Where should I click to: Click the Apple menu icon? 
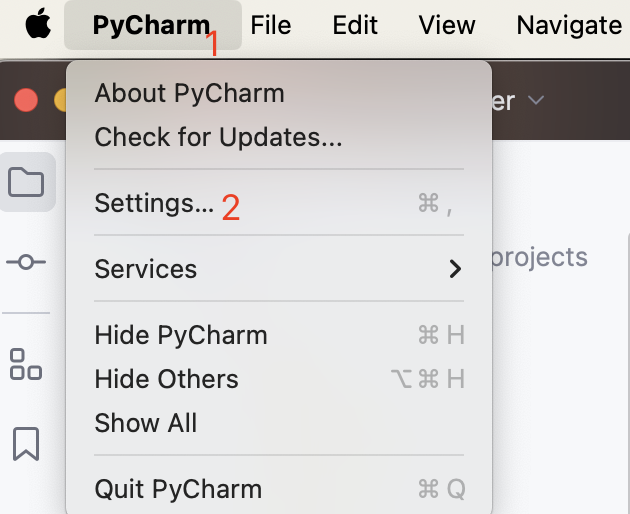(x=38, y=24)
